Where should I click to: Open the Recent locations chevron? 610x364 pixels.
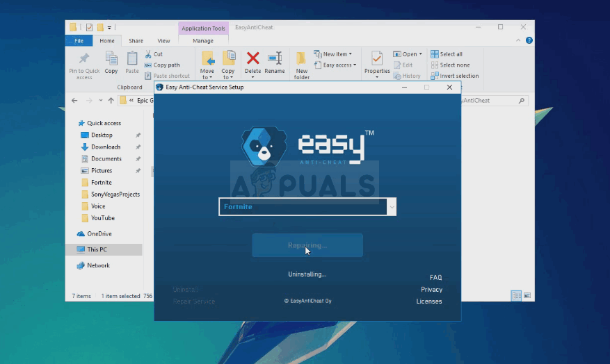100,101
